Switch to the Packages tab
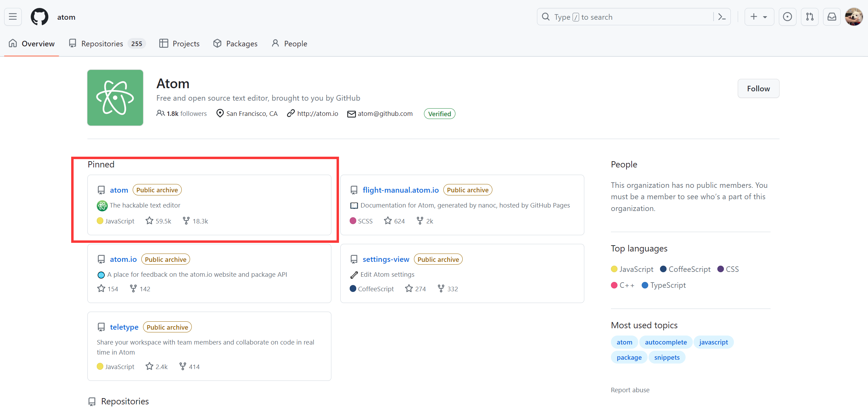This screenshot has height=413, width=868. (x=235, y=44)
